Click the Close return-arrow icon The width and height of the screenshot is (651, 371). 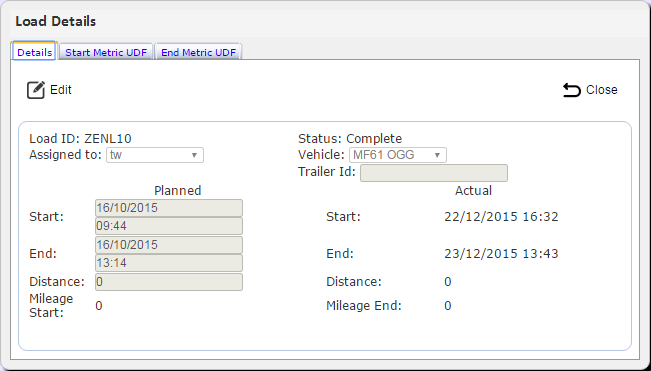pyautogui.click(x=571, y=90)
